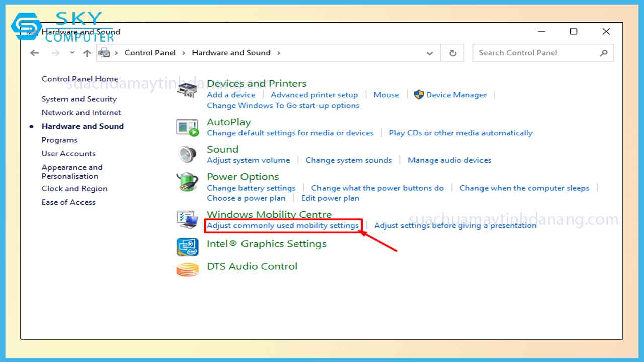The height and width of the screenshot is (362, 644).
Task: Open Network and Internet from sidebar
Action: (81, 112)
